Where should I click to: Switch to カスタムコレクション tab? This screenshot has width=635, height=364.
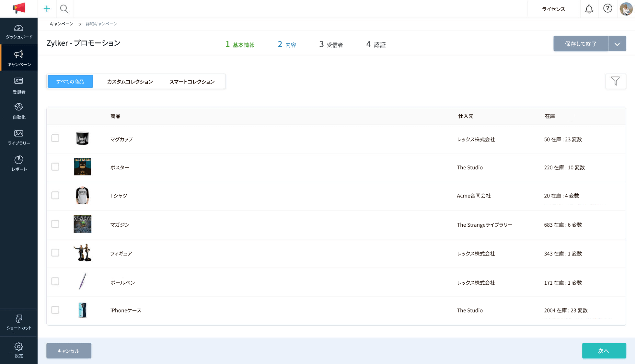click(130, 82)
